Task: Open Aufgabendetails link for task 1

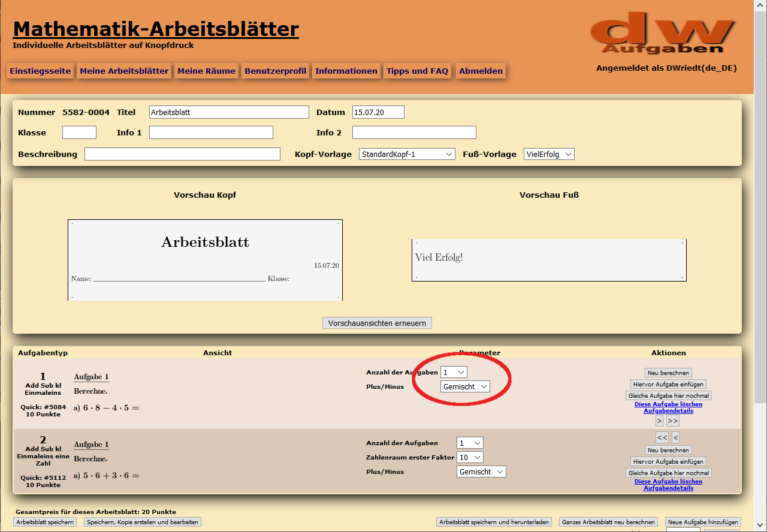Action: (x=668, y=411)
